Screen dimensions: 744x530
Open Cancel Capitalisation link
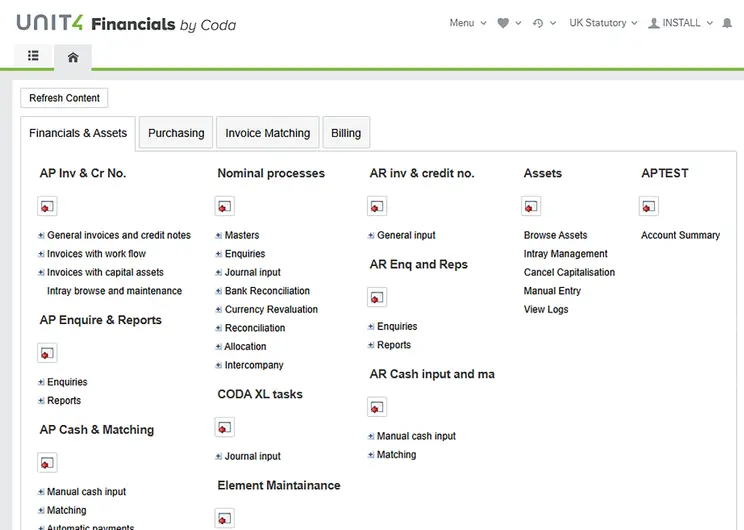coord(569,272)
